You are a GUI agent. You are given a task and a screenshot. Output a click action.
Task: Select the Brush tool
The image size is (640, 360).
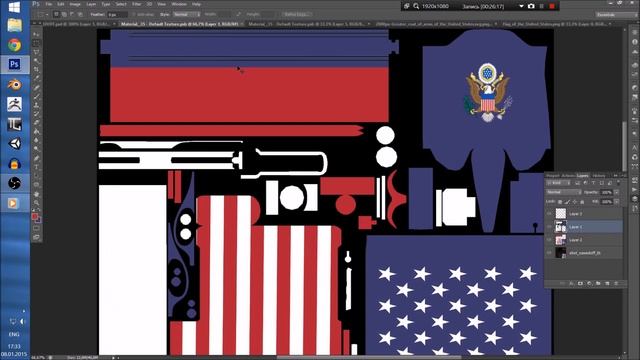[36, 96]
